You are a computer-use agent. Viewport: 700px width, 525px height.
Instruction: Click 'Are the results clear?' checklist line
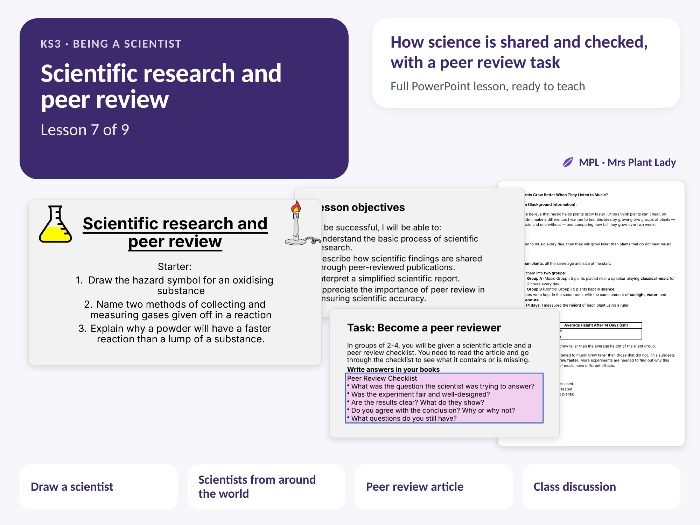417,403
